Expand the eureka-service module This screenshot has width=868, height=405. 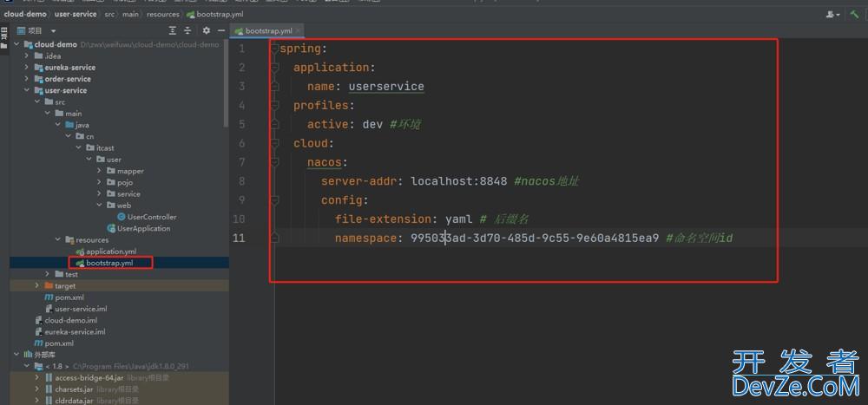point(26,68)
